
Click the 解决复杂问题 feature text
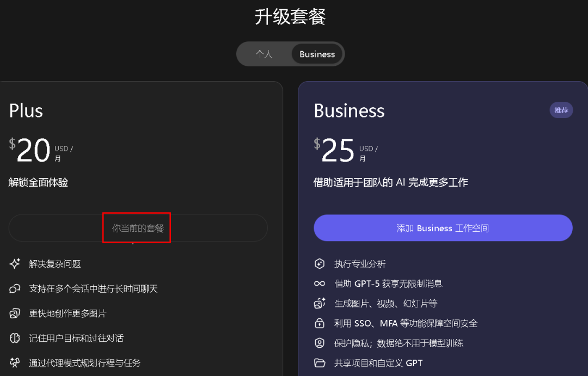pos(55,264)
